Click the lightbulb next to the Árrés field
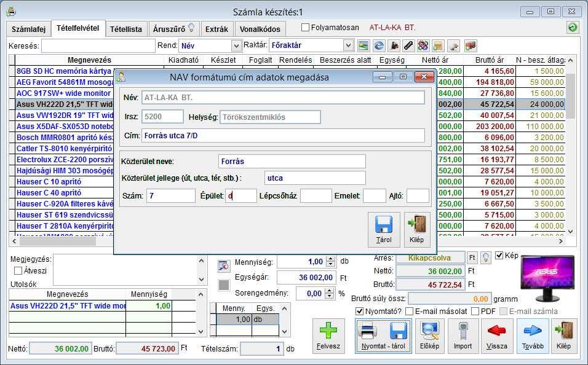The height and width of the screenshot is (365, 588). (486, 257)
